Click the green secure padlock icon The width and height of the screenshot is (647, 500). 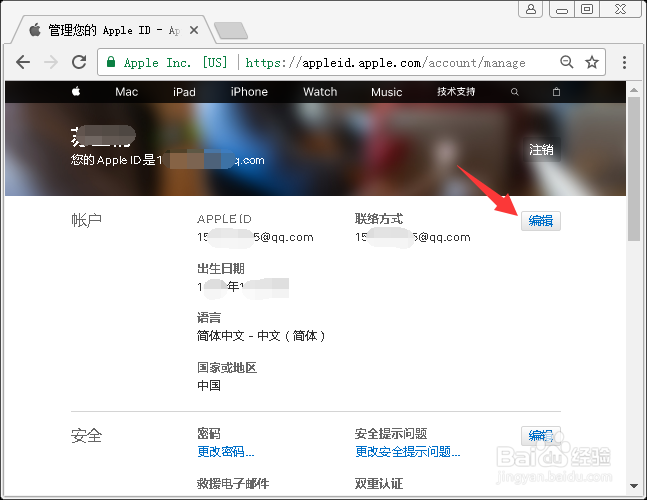pyautogui.click(x=111, y=62)
